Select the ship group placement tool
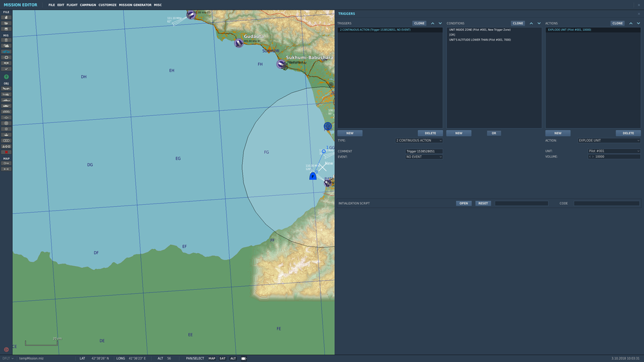The image size is (644, 362). click(x=6, y=100)
